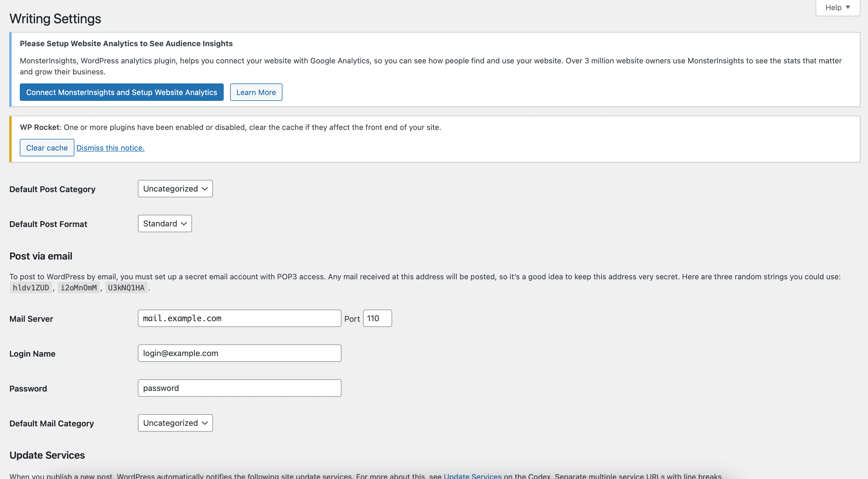The height and width of the screenshot is (479, 868).
Task: Click the Default Post Category label
Action: [52, 189]
